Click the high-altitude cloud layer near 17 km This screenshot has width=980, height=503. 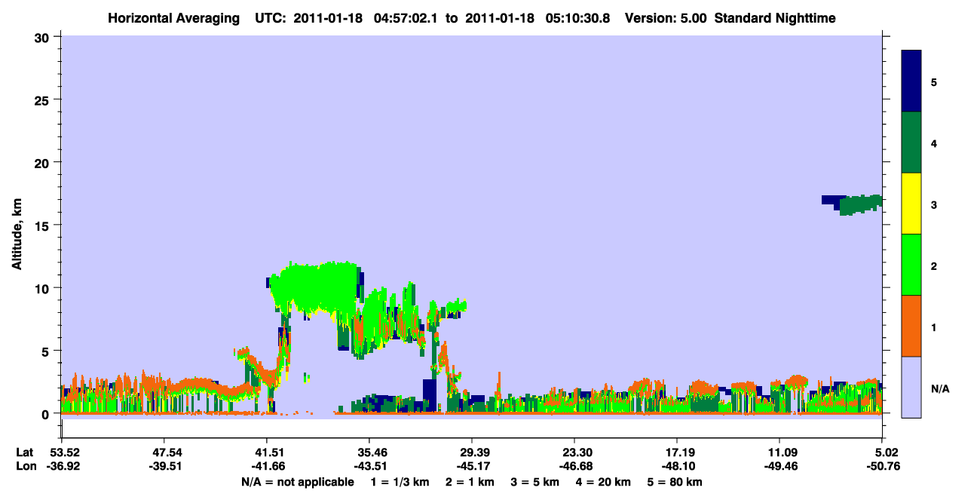coord(852,204)
